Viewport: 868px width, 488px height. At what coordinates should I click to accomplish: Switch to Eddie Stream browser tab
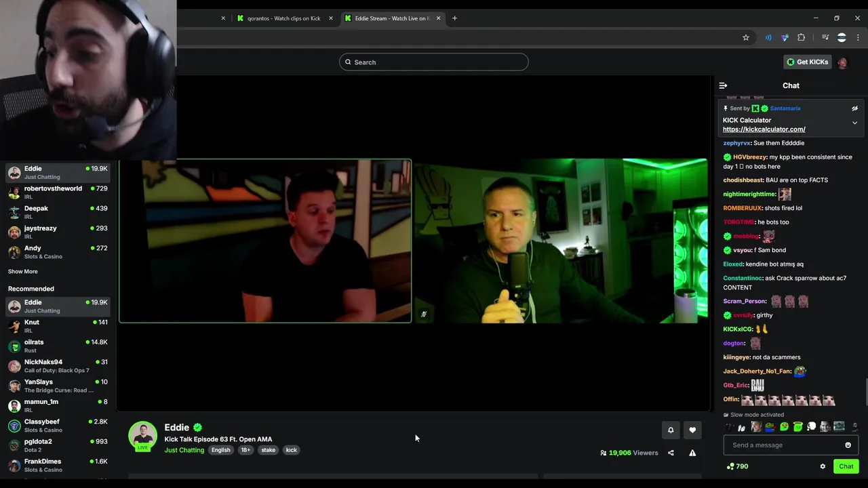click(x=392, y=18)
